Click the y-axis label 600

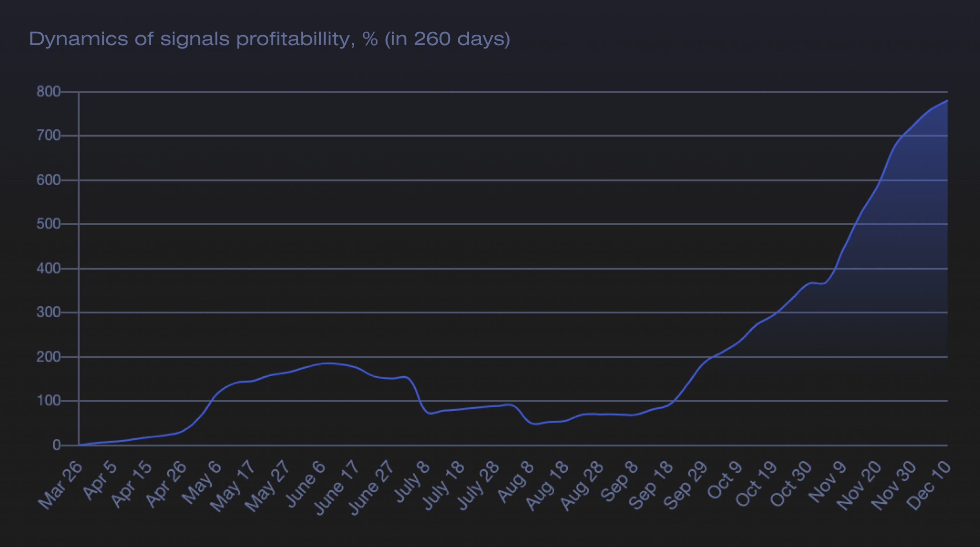pyautogui.click(x=48, y=180)
